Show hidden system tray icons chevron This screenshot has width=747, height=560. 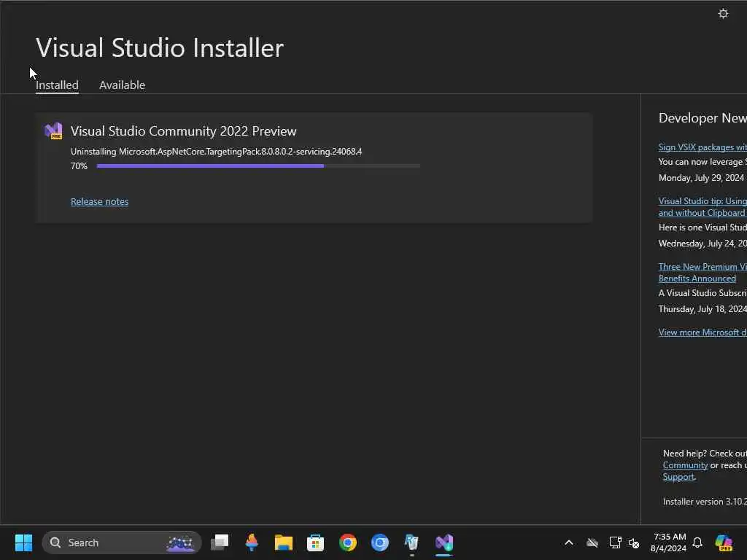pos(569,542)
